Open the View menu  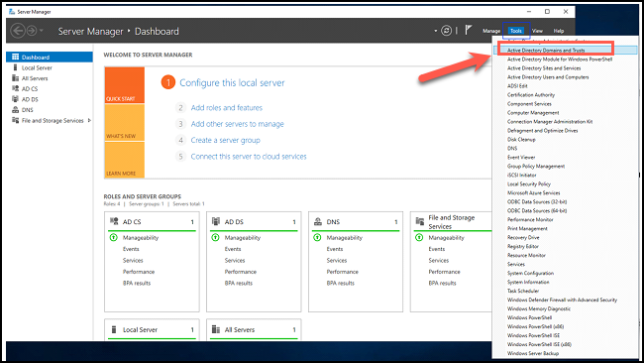537,31
